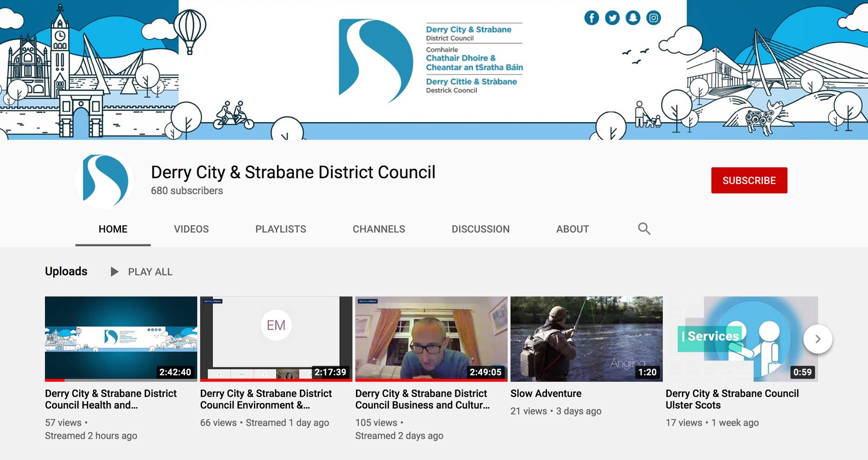
Task: Click '57 views' metadata text
Action: click(x=63, y=423)
